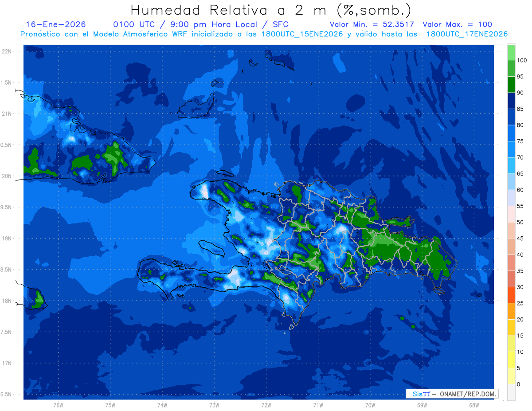Click the '8.5N' latitude label
The height and width of the screenshot is (411, 532).
[x=6, y=270]
